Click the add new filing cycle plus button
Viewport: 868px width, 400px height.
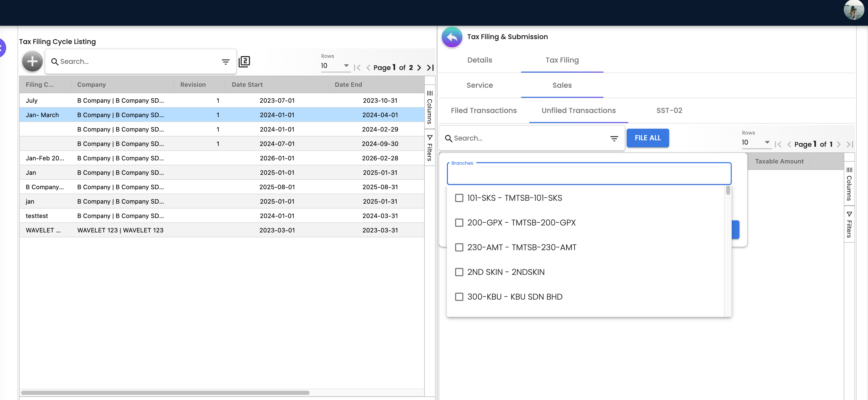[x=32, y=61]
